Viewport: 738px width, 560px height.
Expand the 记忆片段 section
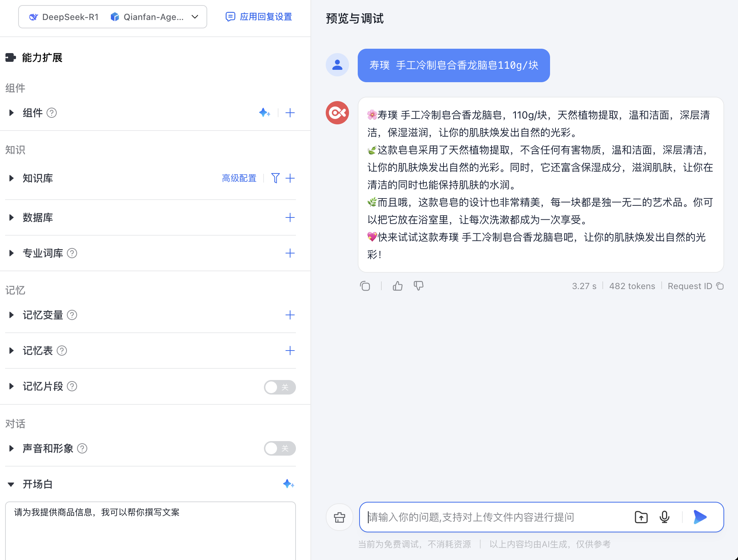(x=11, y=386)
